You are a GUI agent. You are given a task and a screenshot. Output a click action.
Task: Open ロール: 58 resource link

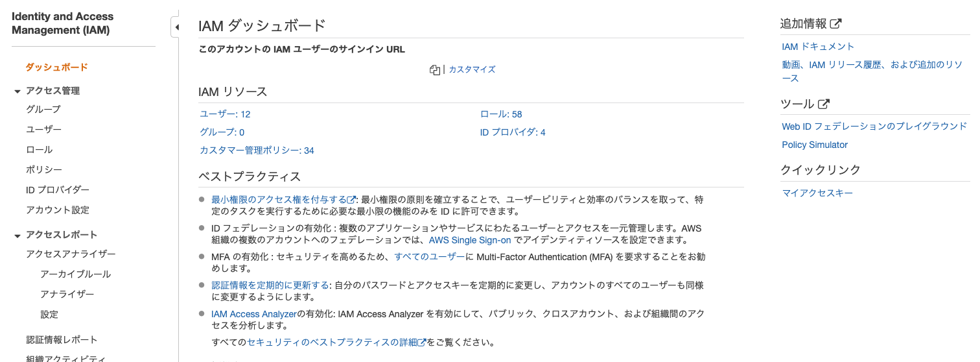501,114
